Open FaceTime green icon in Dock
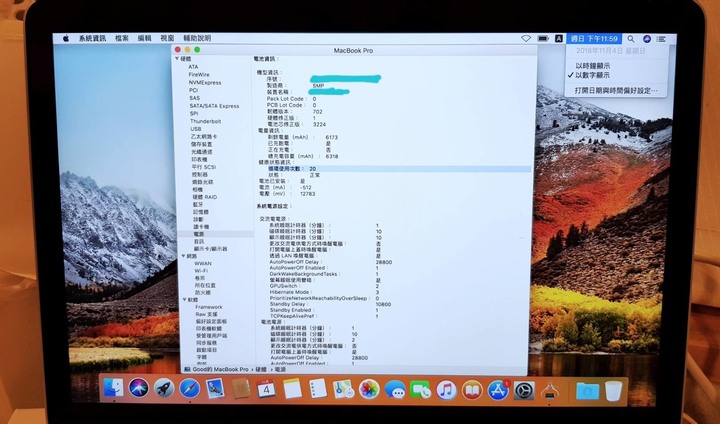720x424 pixels. (421, 390)
